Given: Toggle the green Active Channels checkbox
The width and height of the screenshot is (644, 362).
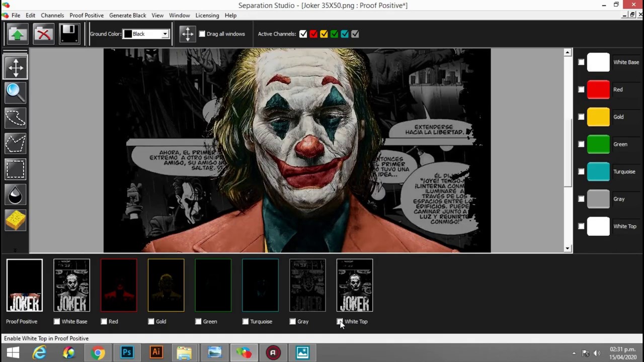Looking at the screenshot, I should click(334, 34).
